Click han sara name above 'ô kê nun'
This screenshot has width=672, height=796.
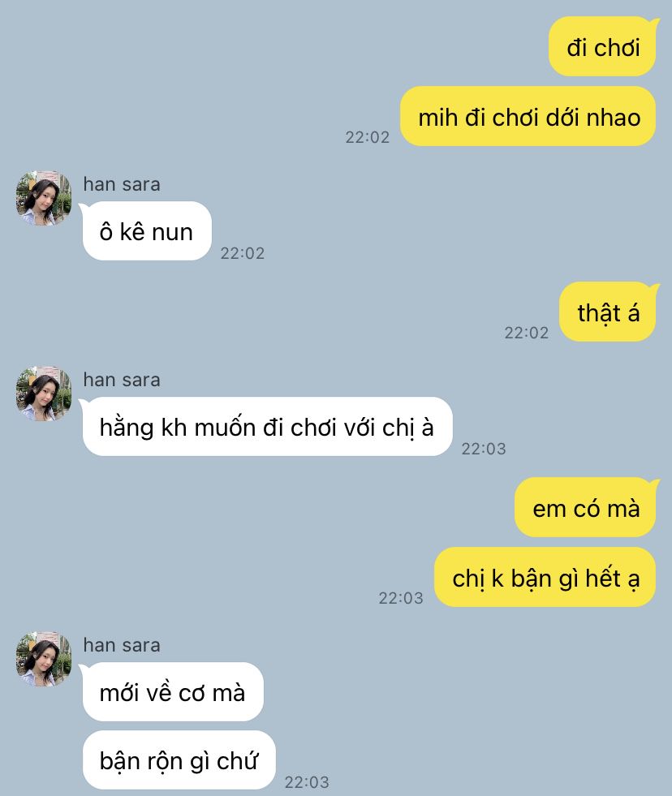tap(122, 184)
